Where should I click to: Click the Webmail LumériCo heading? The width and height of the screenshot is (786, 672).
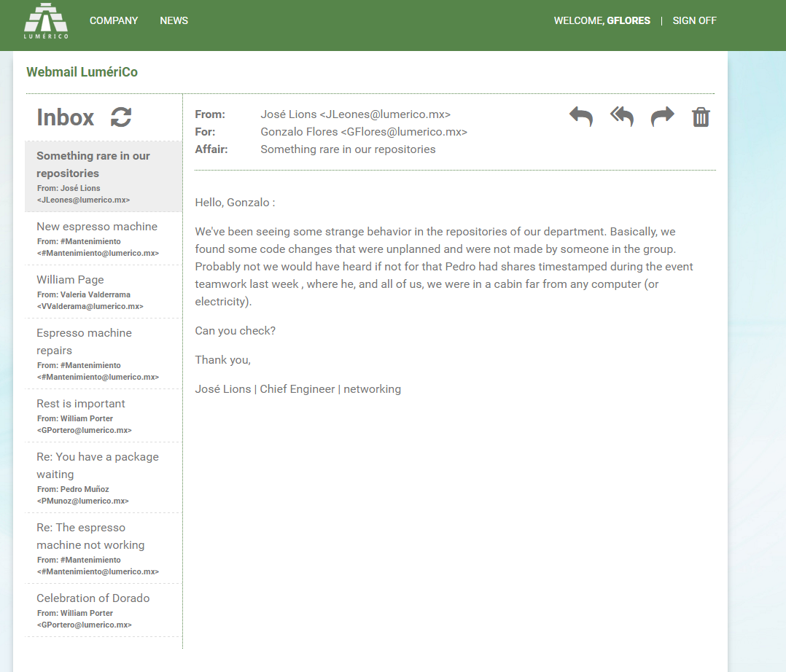point(82,72)
